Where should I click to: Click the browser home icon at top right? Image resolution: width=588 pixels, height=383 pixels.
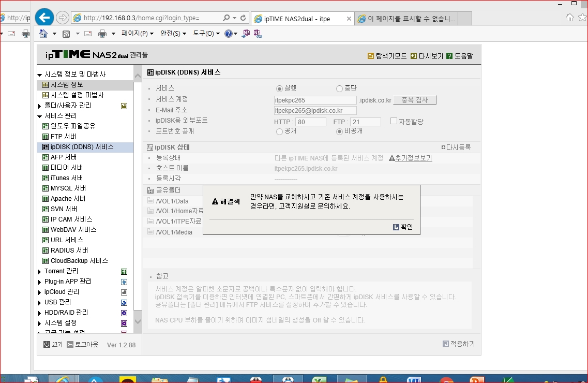pos(569,17)
